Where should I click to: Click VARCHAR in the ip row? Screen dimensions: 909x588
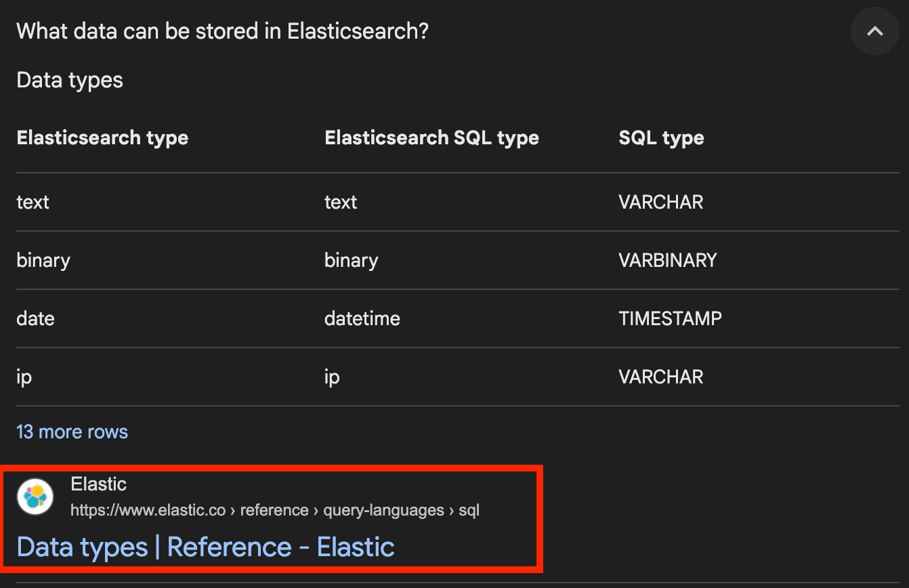[660, 377]
